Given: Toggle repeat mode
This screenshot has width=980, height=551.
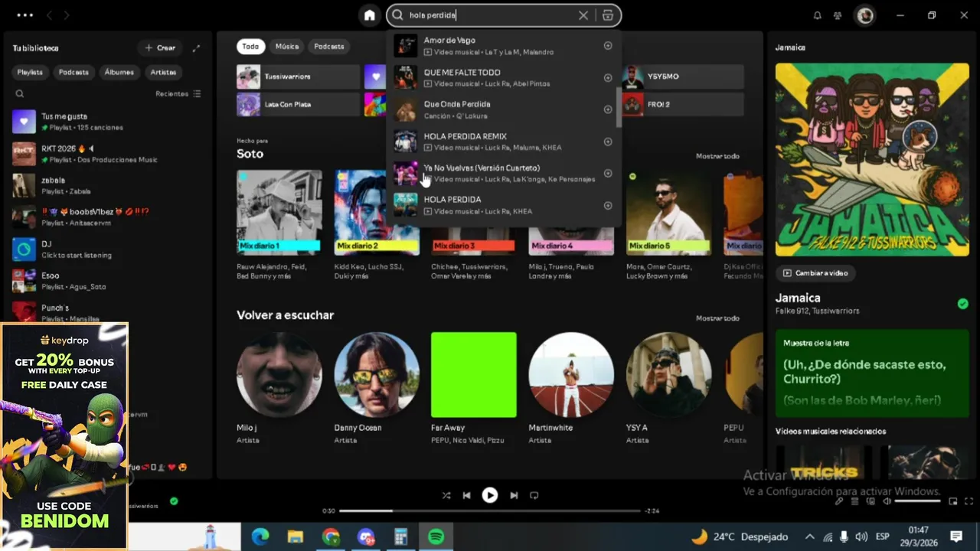Looking at the screenshot, I should pyautogui.click(x=534, y=495).
